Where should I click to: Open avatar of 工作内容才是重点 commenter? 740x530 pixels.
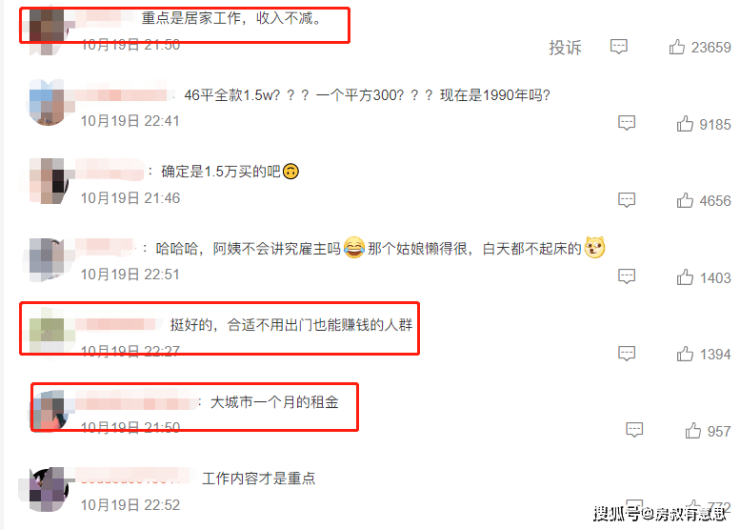coord(48,489)
